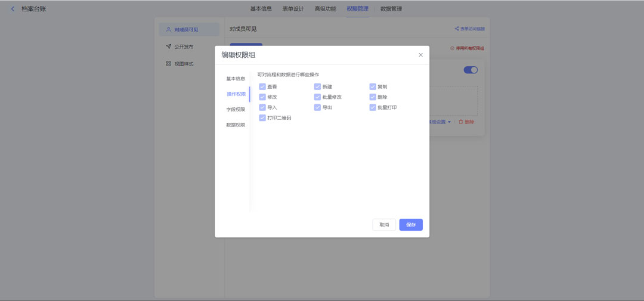
Task: Uncheck the 查看 permission checkbox
Action: 262,86
